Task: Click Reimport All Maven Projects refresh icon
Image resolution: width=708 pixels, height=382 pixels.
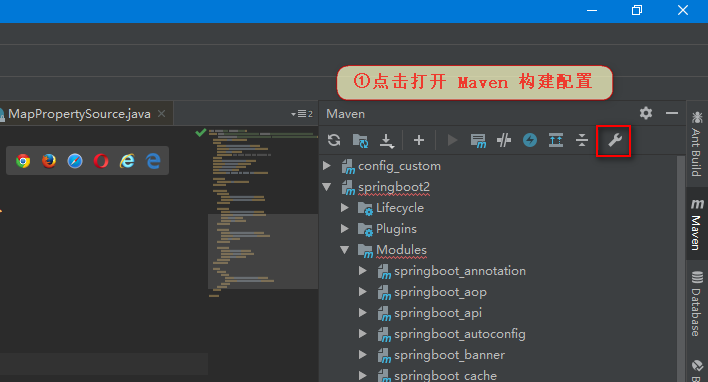Action: tap(334, 140)
